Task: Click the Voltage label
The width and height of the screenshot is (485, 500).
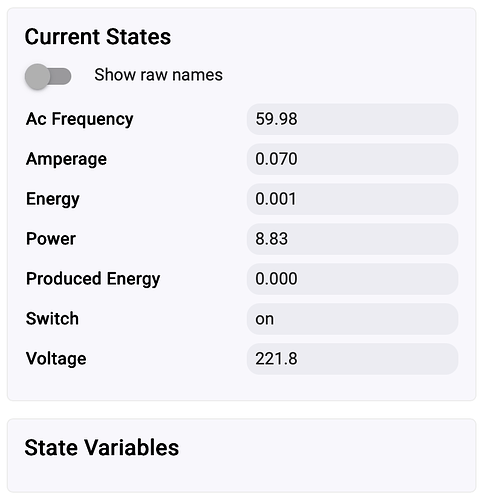Action: click(x=56, y=359)
